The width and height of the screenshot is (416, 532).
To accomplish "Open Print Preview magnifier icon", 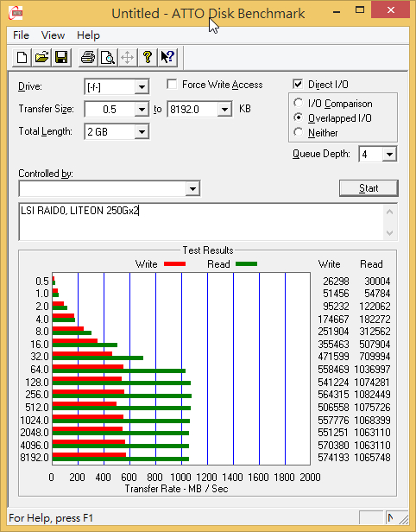I will click(108, 57).
